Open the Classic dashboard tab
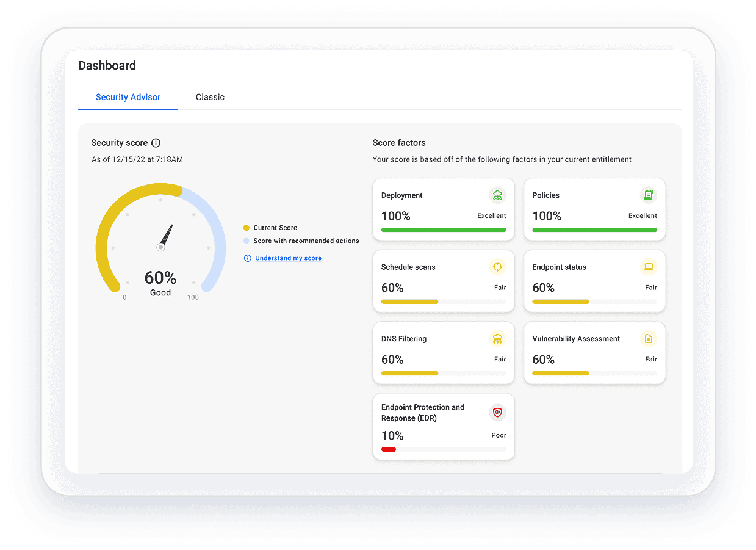 pyautogui.click(x=210, y=97)
